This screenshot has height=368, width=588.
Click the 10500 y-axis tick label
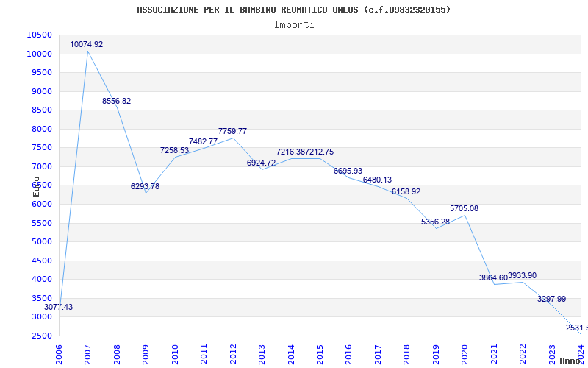point(40,35)
